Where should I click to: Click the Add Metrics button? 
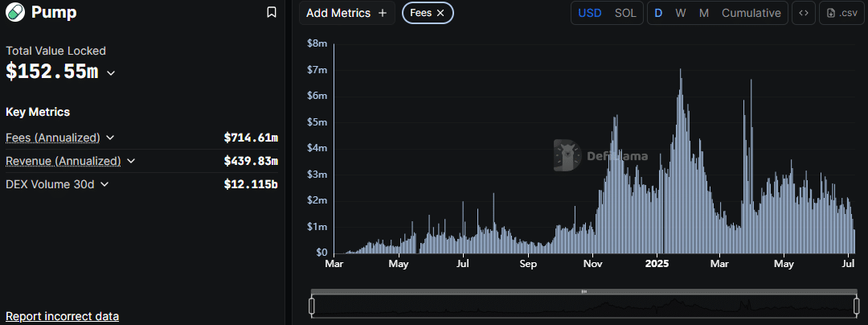347,14
